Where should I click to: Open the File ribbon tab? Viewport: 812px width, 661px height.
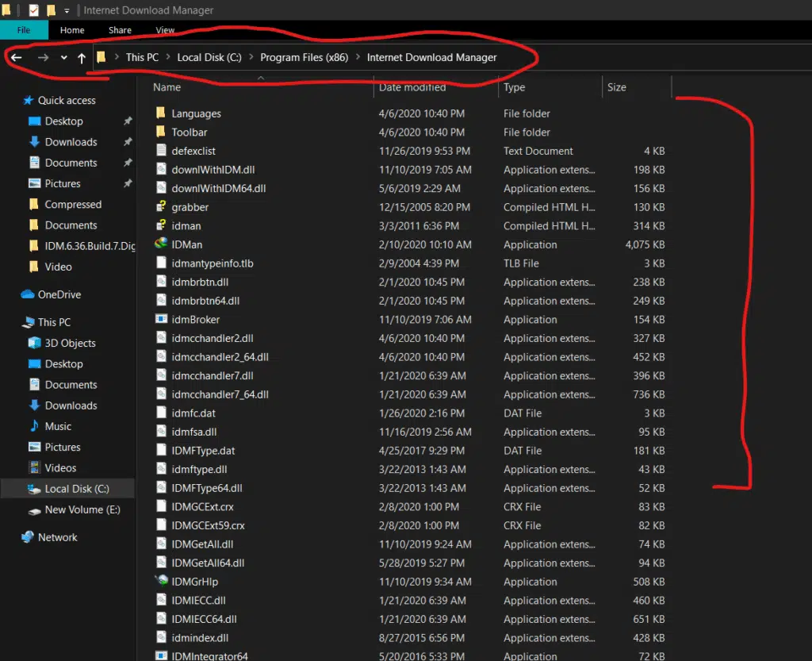coord(24,30)
